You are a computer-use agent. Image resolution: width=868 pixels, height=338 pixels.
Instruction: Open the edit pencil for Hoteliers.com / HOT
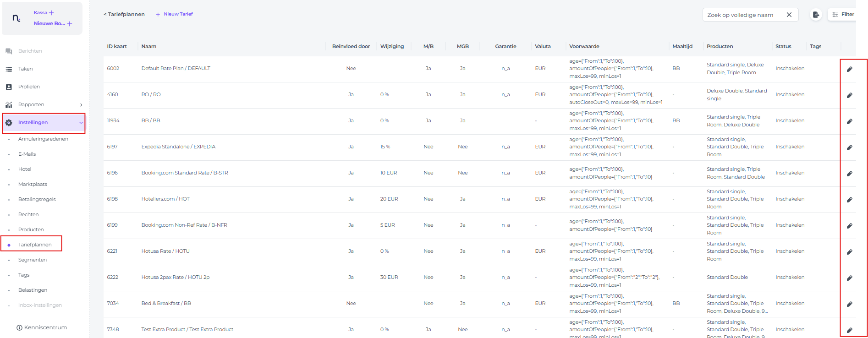point(849,200)
